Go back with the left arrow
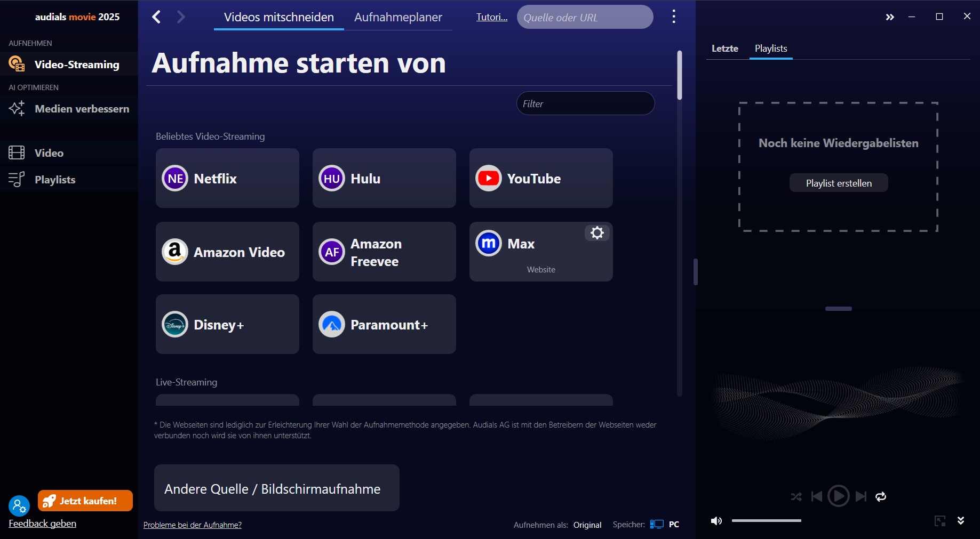 tap(156, 17)
